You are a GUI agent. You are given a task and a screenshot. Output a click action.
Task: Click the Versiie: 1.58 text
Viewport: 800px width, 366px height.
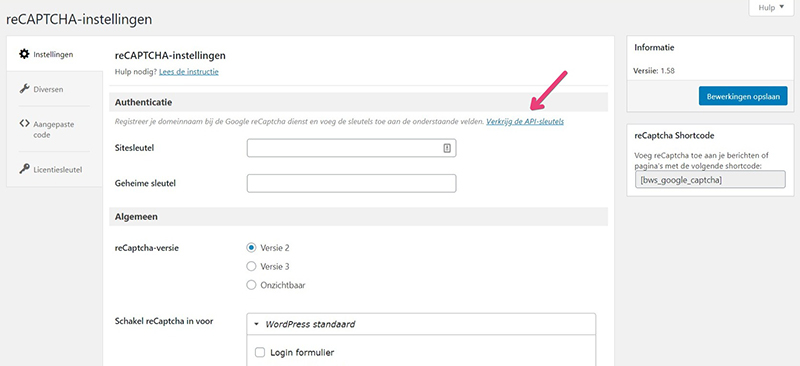coord(655,71)
